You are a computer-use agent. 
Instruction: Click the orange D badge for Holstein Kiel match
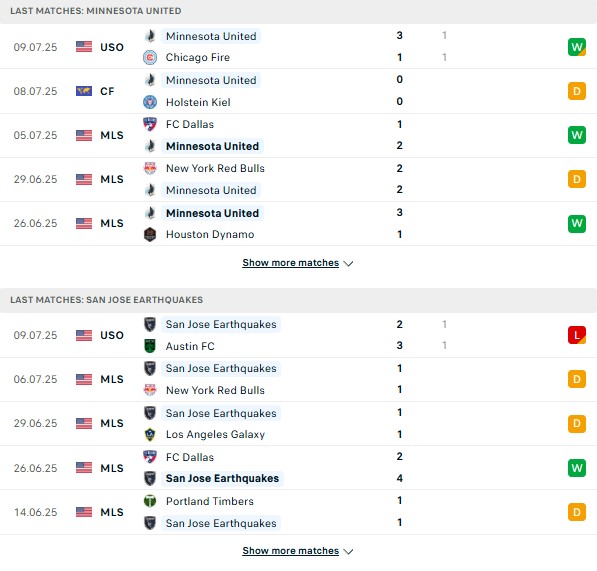pos(576,91)
